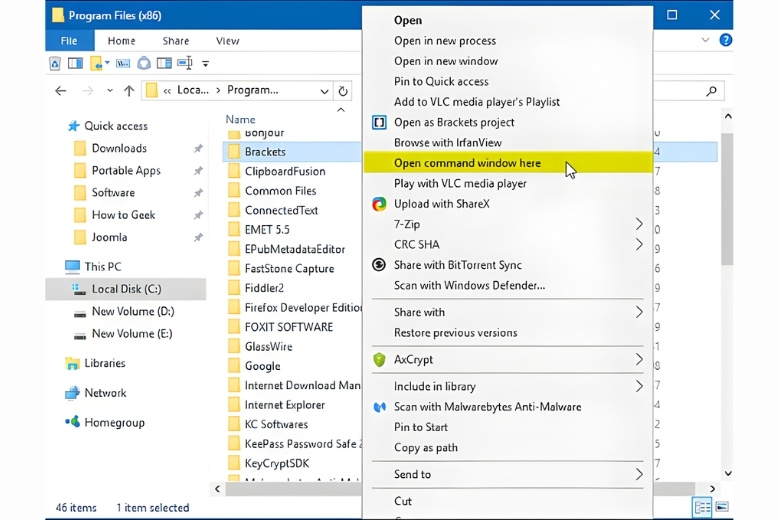Choose Browse with IrfanView
The height and width of the screenshot is (520, 780).
coord(507,143)
